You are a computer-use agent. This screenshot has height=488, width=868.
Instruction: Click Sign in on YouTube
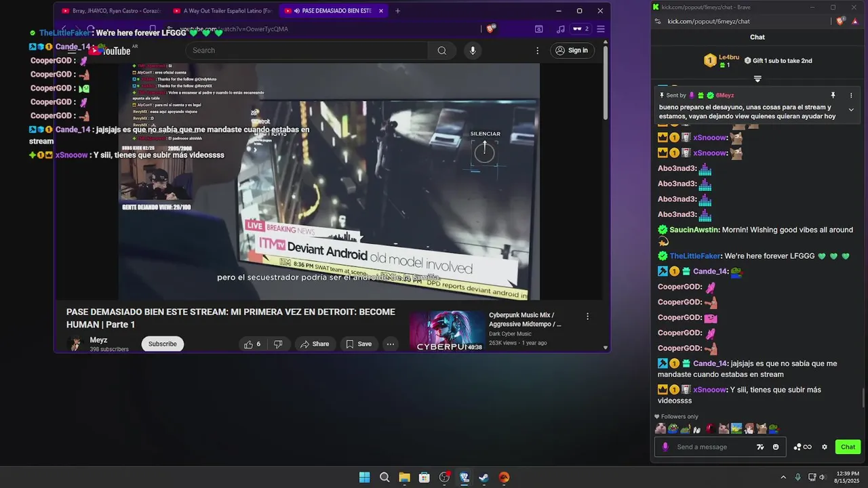coord(571,50)
